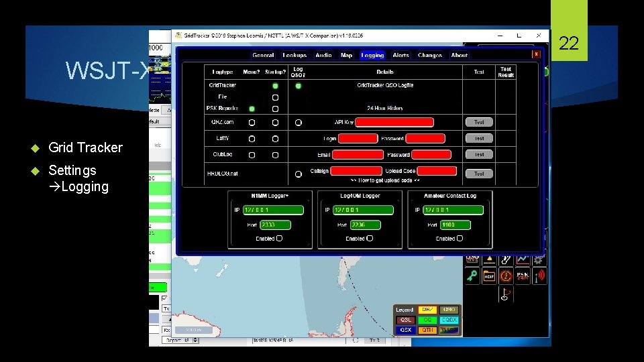
Task: Click the Log4OM Logger Port field
Action: coord(365,225)
